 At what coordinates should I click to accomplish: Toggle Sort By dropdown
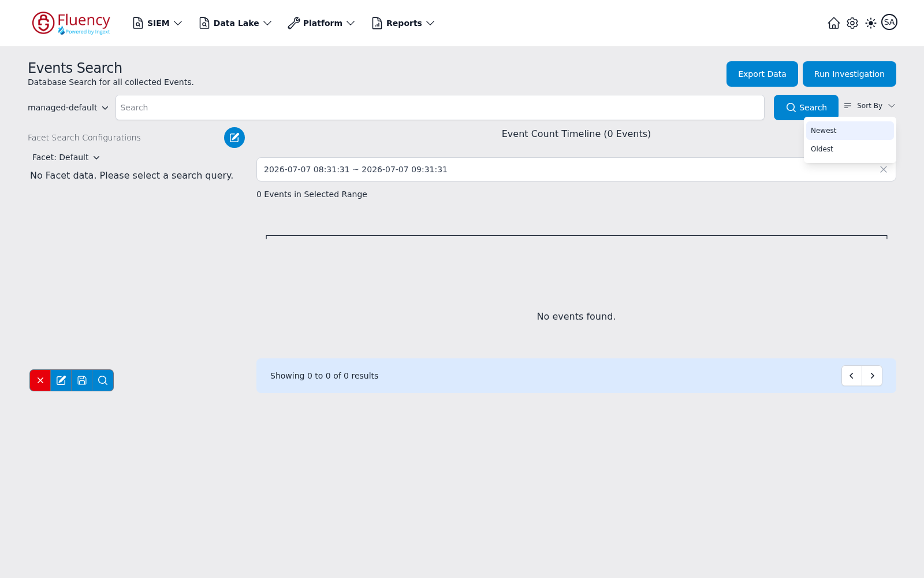click(x=869, y=106)
